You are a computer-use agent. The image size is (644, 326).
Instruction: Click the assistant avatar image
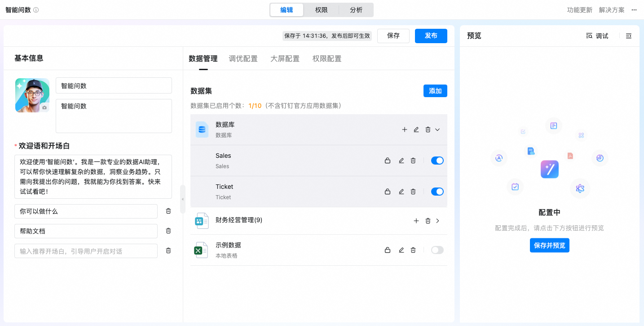pos(32,95)
